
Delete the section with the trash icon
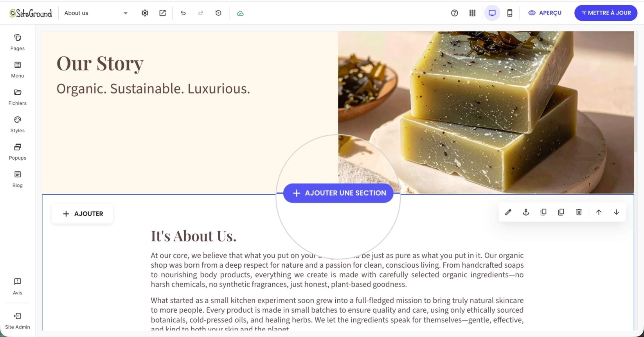click(x=579, y=212)
